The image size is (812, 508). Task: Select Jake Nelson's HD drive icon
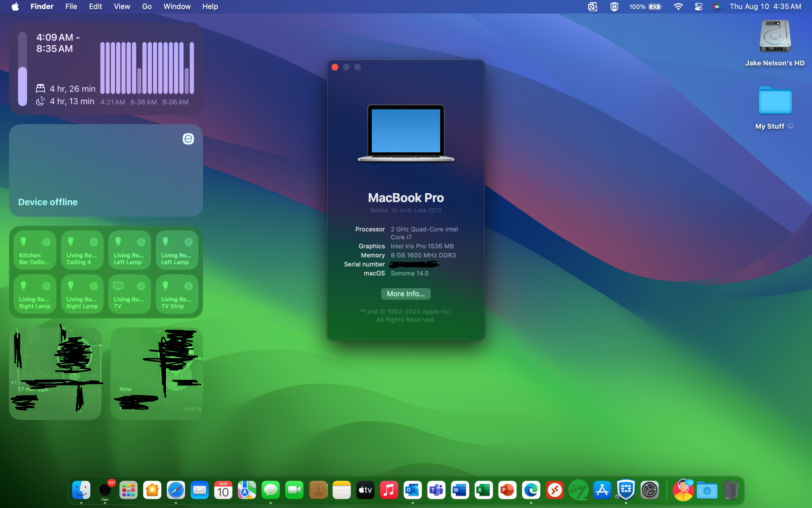coord(775,36)
